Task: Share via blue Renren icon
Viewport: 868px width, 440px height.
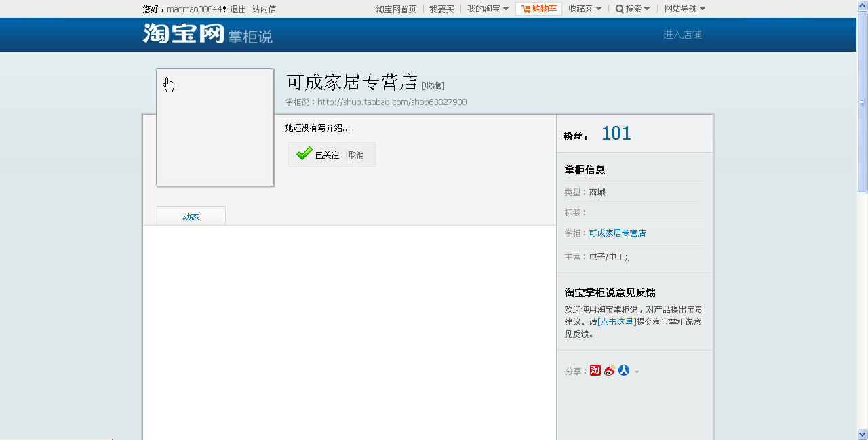Action: click(x=624, y=370)
